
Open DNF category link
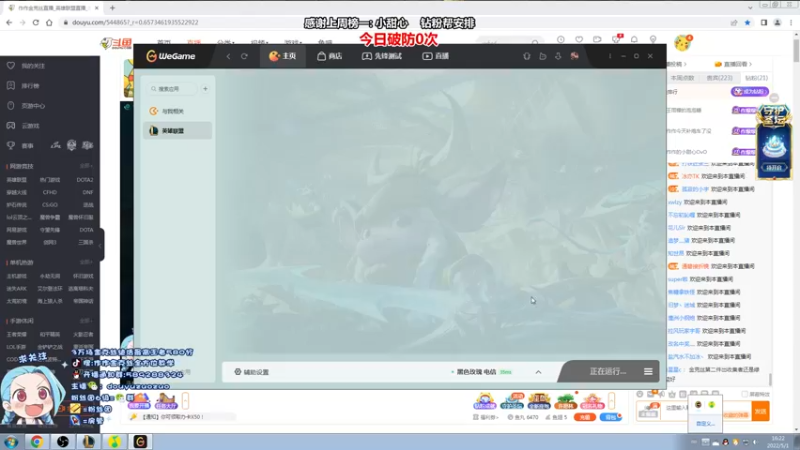(x=88, y=192)
